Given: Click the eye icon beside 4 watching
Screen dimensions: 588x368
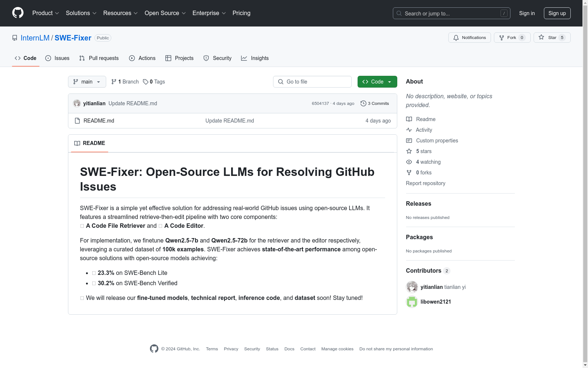Looking at the screenshot, I should tap(409, 162).
